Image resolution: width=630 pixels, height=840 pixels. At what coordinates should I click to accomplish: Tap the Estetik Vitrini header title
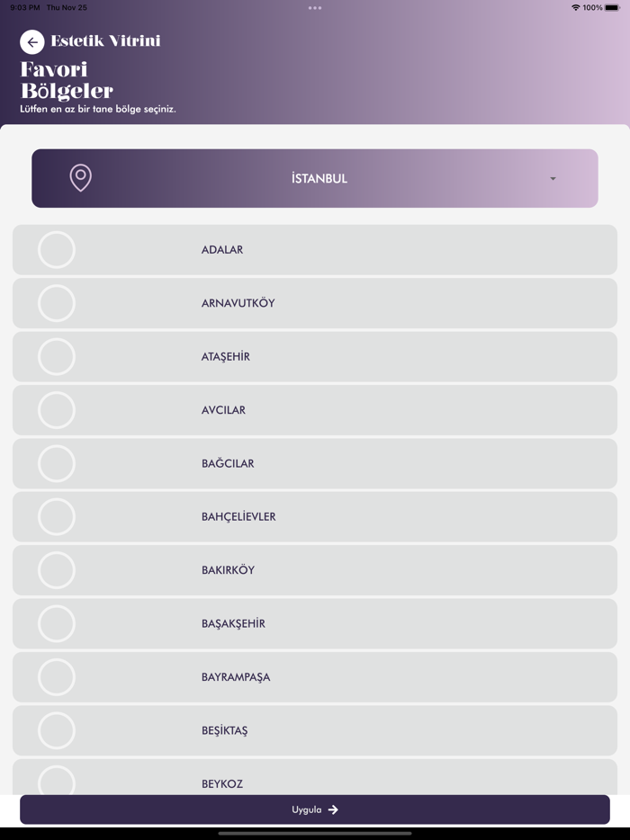tap(105, 41)
